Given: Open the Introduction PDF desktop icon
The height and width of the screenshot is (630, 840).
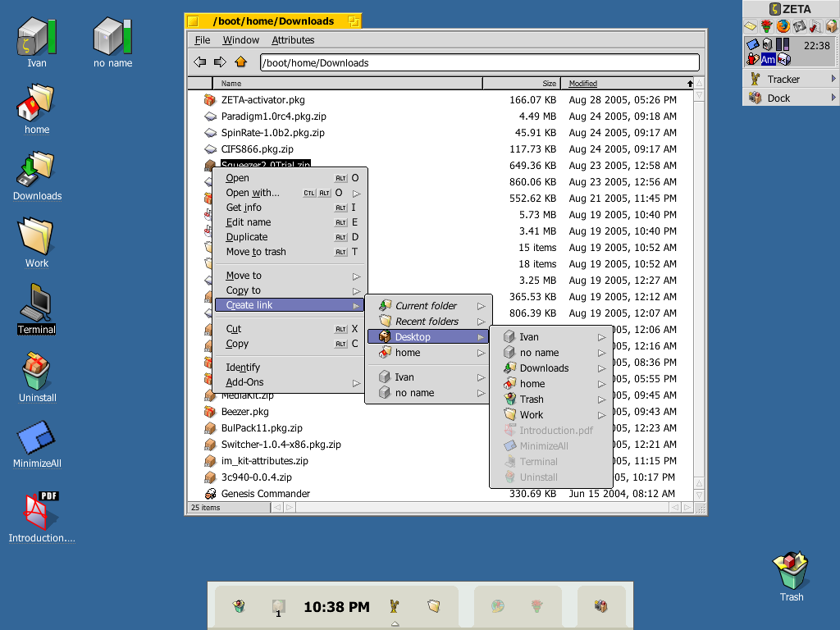Looking at the screenshot, I should pos(42,511).
